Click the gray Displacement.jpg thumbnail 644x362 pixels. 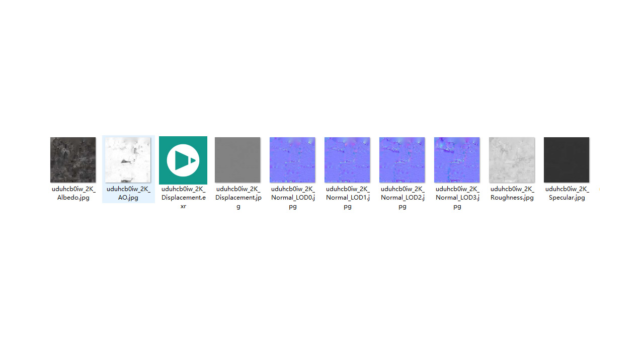coord(237,160)
